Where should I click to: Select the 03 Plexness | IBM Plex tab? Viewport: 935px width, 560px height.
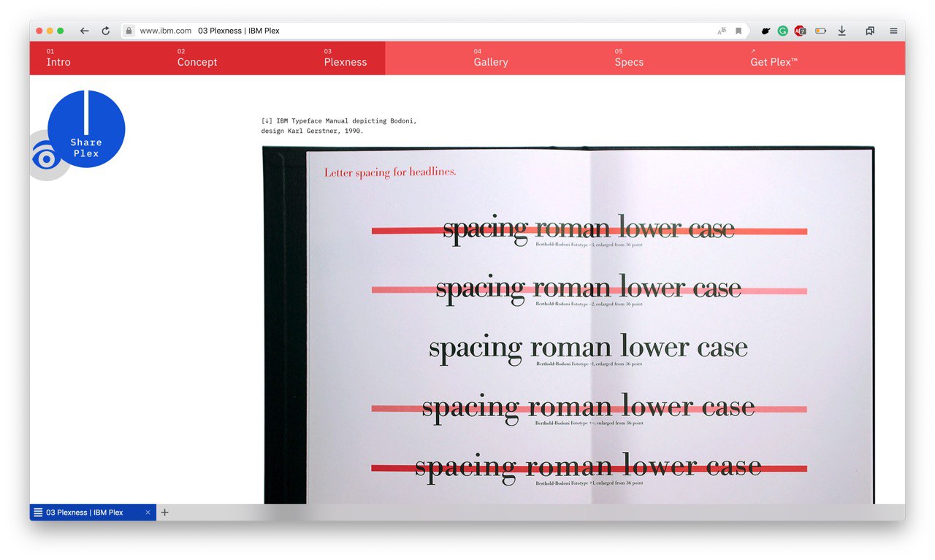[x=93, y=513]
